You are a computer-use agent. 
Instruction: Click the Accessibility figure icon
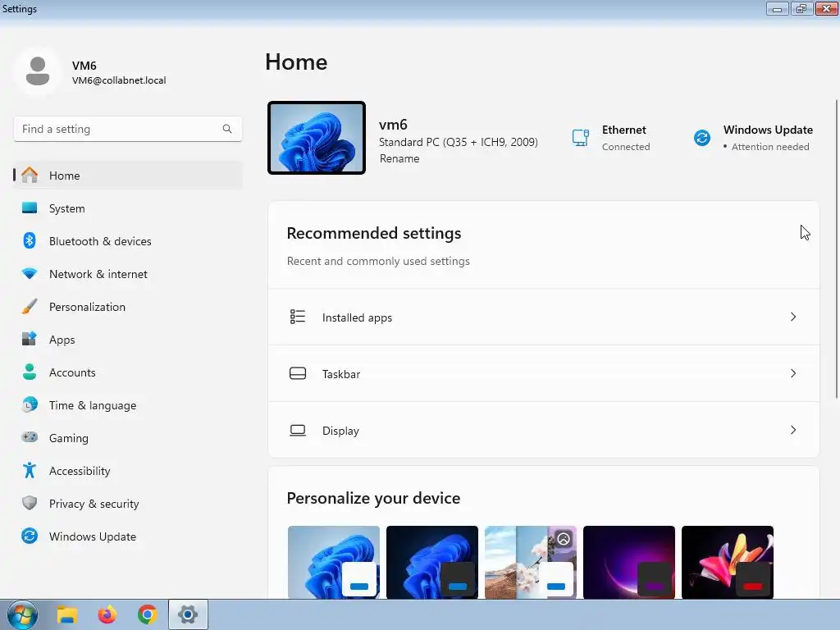(x=30, y=470)
